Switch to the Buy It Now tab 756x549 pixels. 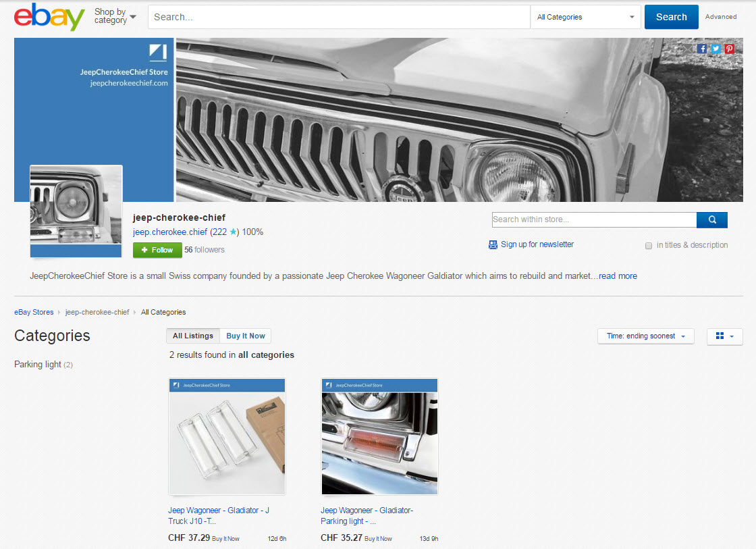tap(246, 336)
